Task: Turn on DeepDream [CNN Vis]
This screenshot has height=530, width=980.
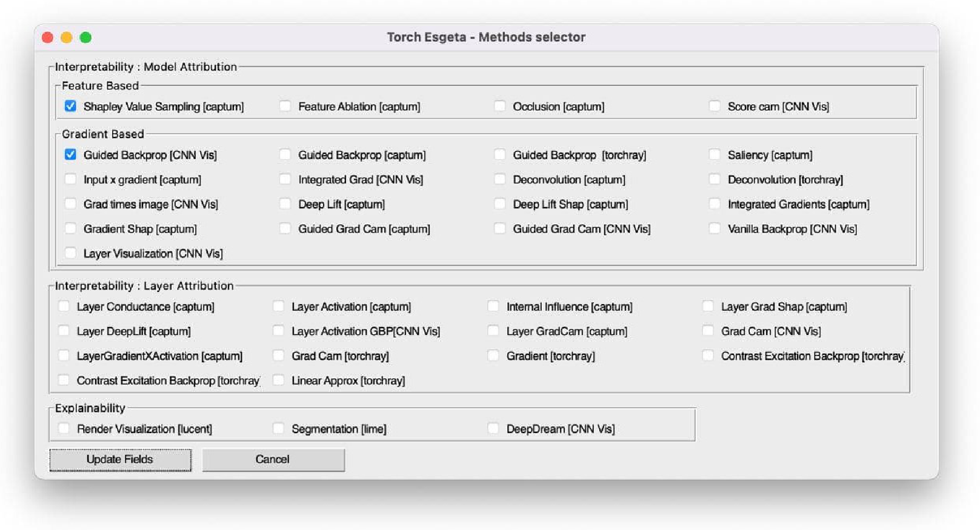Action: [x=493, y=429]
